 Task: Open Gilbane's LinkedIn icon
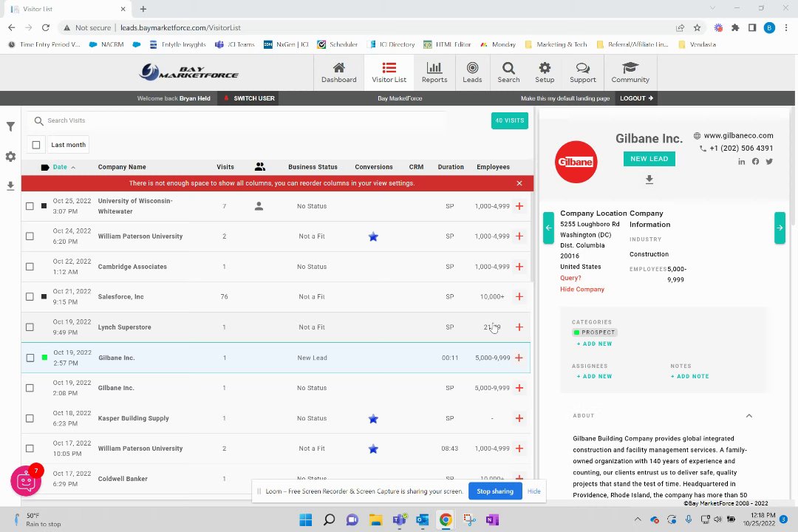tap(742, 162)
